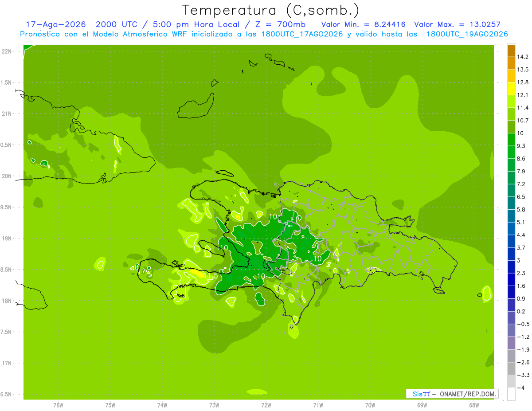Click the colorbar label "10.7"
Viewport: 532px width, 411px height.
tap(523, 121)
